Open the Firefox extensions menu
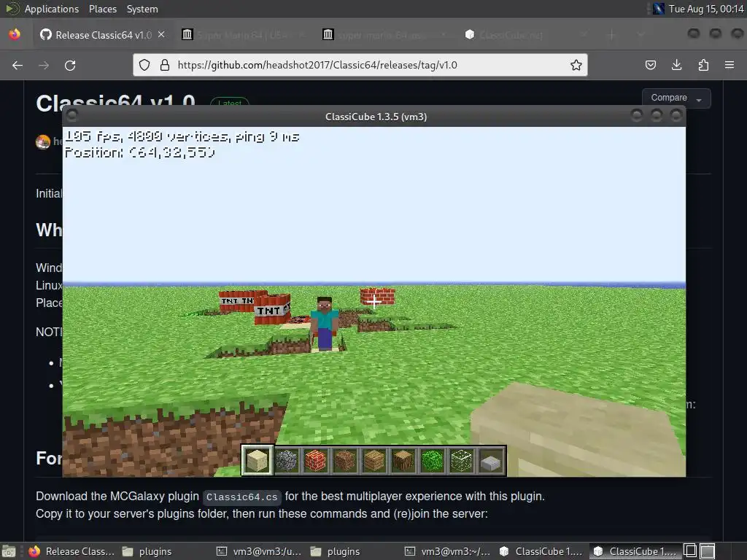The image size is (747, 560). click(x=703, y=65)
